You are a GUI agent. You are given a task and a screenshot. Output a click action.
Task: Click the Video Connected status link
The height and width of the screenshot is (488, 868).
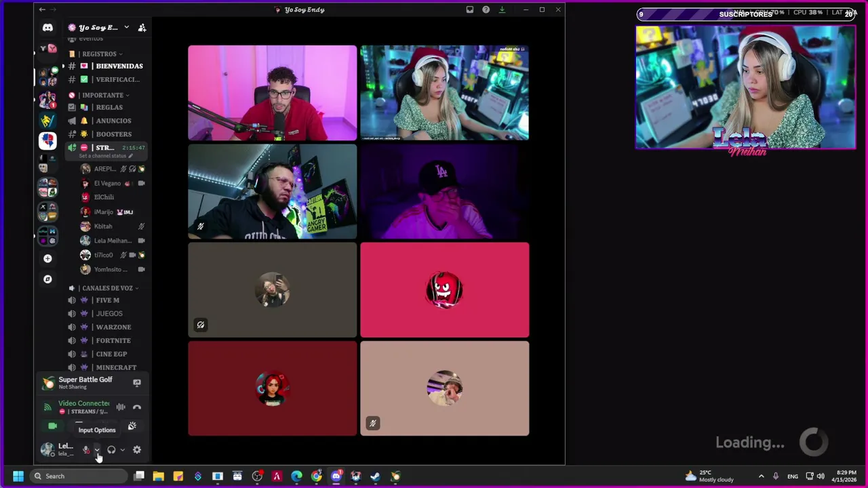[x=83, y=403]
